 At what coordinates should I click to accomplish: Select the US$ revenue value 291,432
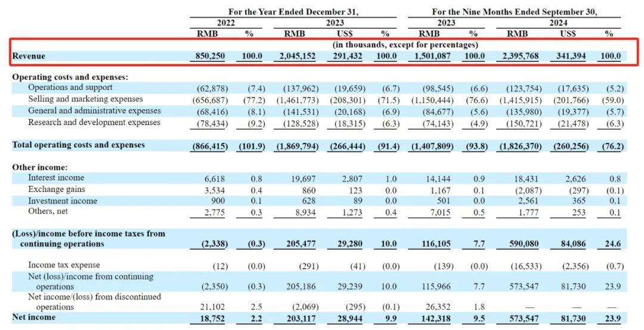click(346, 56)
